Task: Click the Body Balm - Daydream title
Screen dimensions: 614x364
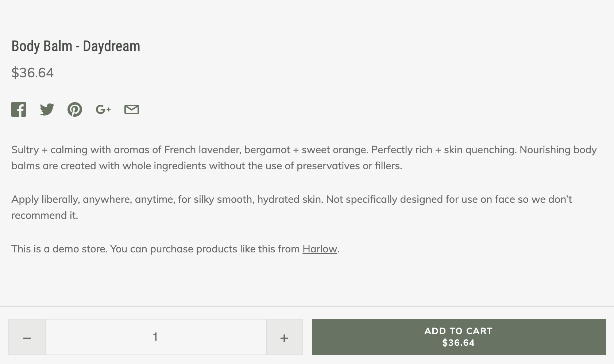Action: (76, 46)
